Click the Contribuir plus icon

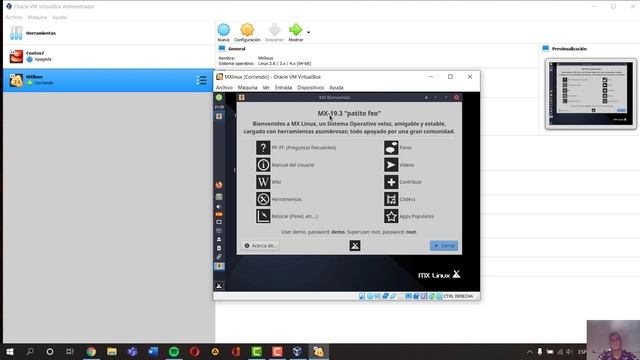391,182
